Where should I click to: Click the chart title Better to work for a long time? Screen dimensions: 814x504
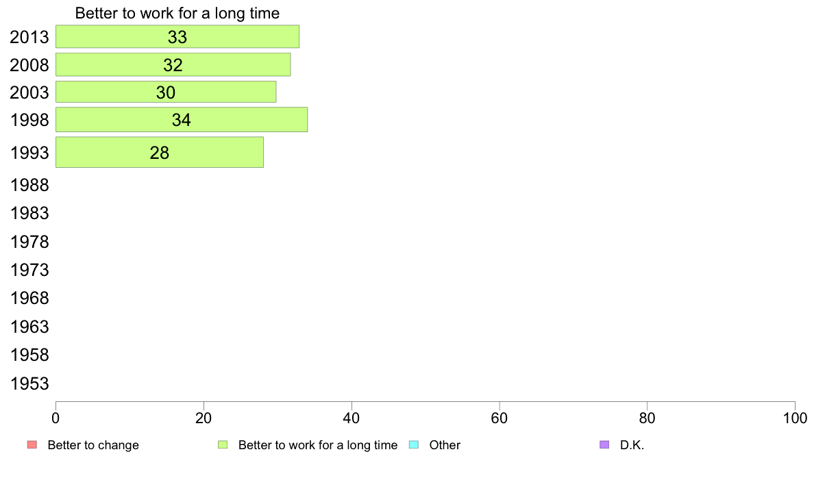coord(177,13)
